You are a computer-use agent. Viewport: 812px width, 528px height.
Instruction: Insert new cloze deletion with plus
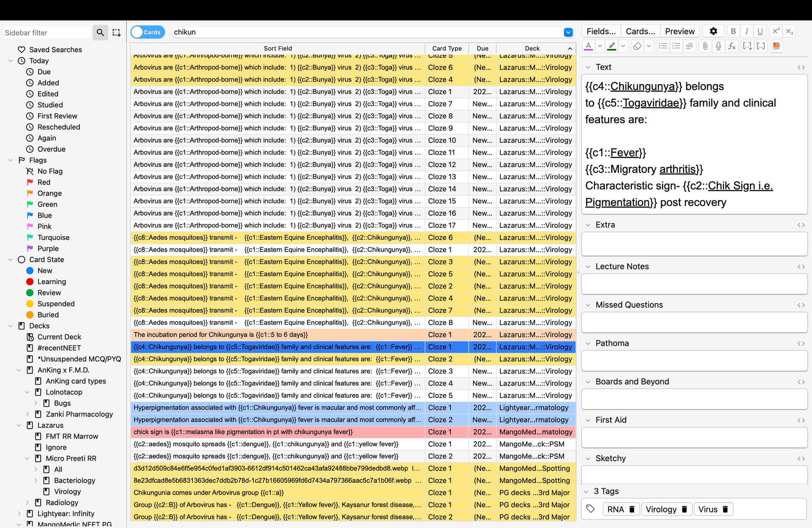[747, 46]
